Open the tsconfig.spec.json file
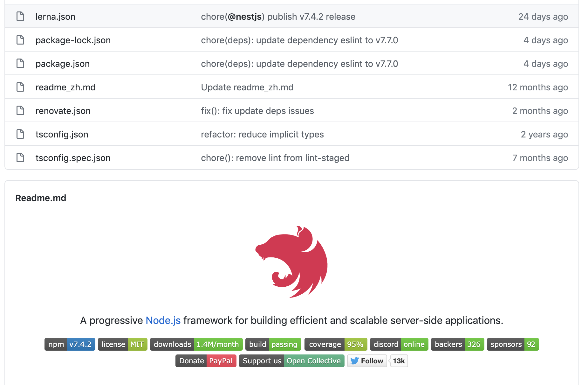Screen dimensions: 588x385 click(73, 158)
